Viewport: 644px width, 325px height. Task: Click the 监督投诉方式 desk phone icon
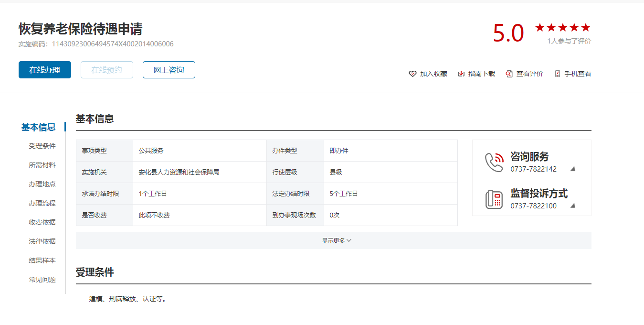tap(495, 199)
